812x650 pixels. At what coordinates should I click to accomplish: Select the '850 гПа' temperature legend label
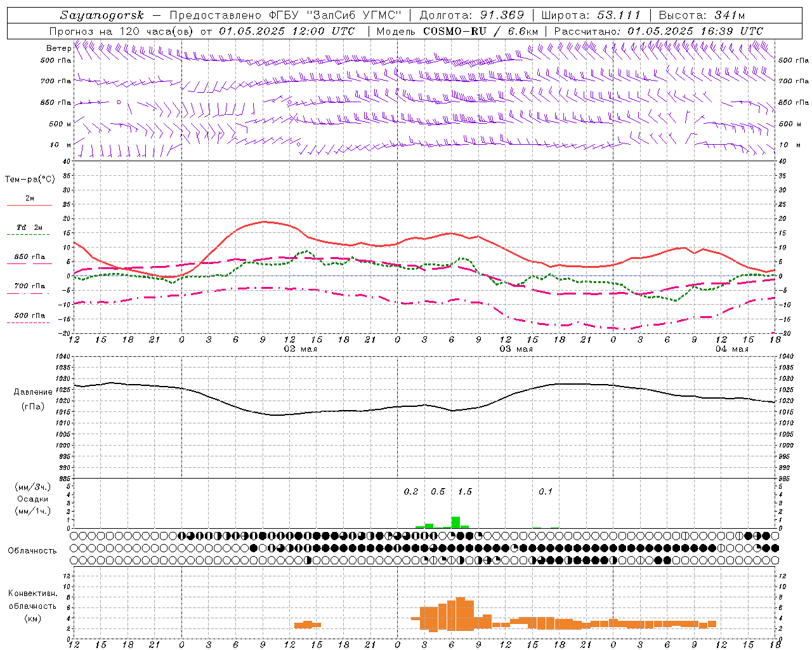click(30, 257)
